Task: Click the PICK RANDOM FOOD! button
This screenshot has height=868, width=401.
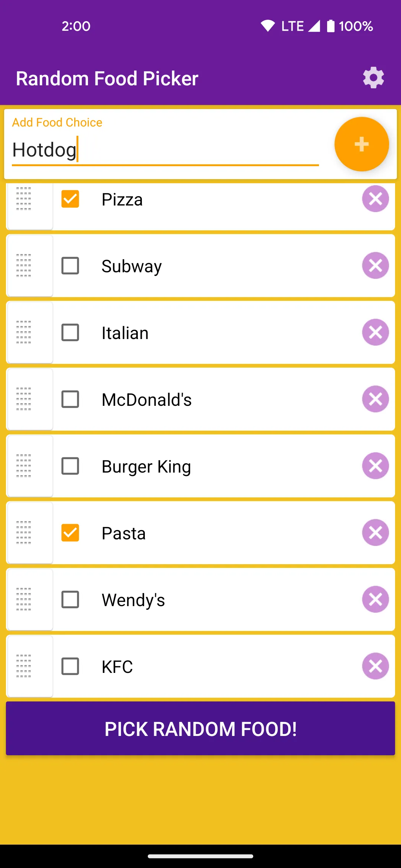Action: click(x=200, y=729)
